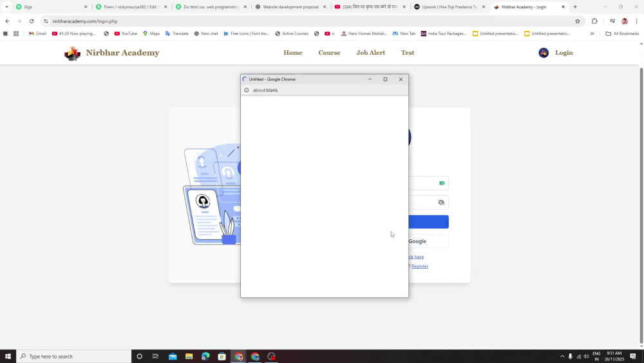Click the Login link in header

click(564, 53)
